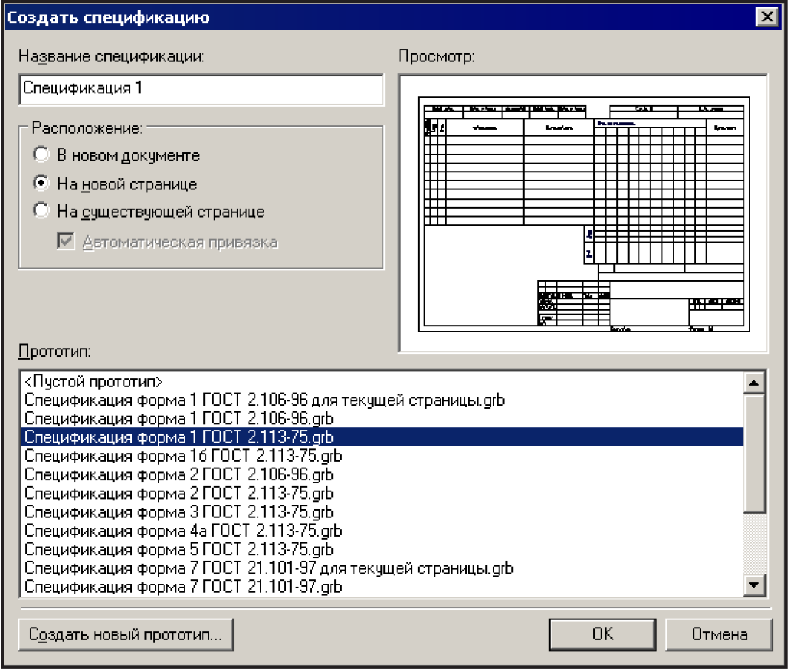Pick 'Спецификация форма 7 ГОСТ 21.101-97.grb' entry
Viewport: 791px width, 672px height.
tap(183, 587)
